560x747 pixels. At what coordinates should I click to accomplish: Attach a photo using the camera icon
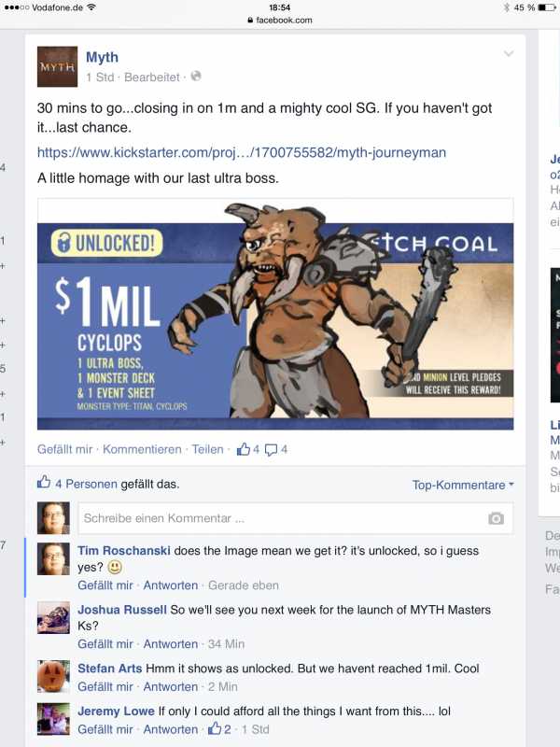496,518
